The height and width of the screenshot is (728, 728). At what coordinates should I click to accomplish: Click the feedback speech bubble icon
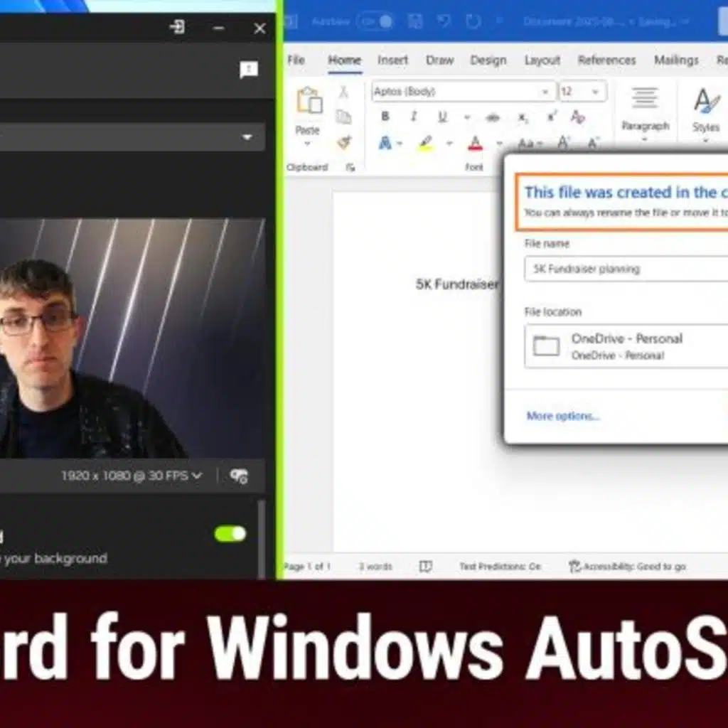[x=249, y=70]
